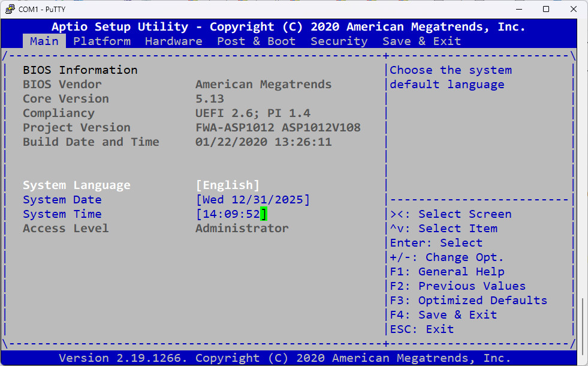This screenshot has width=588, height=366.
Task: Click the date field Wed 12/31/2025
Action: click(x=253, y=199)
